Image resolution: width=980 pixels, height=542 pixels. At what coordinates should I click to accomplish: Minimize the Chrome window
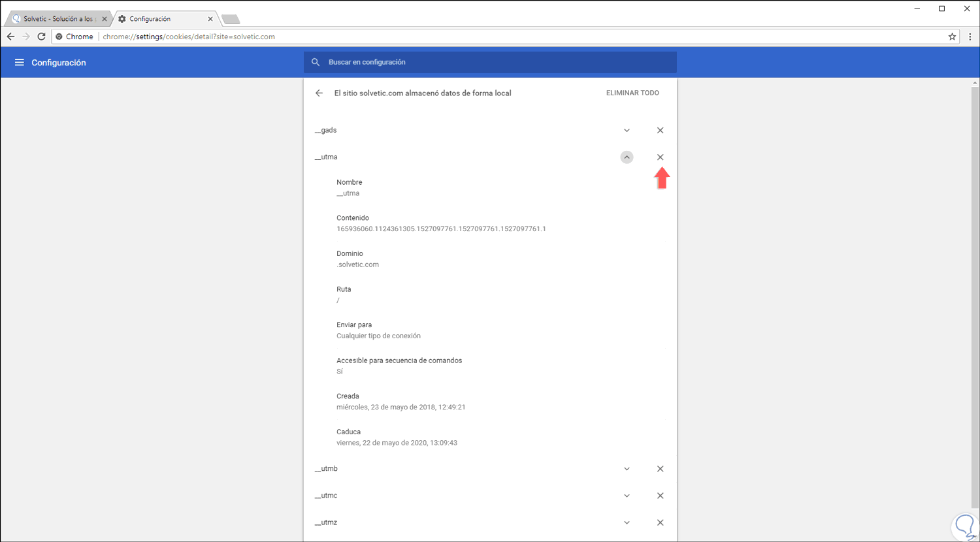click(x=918, y=8)
